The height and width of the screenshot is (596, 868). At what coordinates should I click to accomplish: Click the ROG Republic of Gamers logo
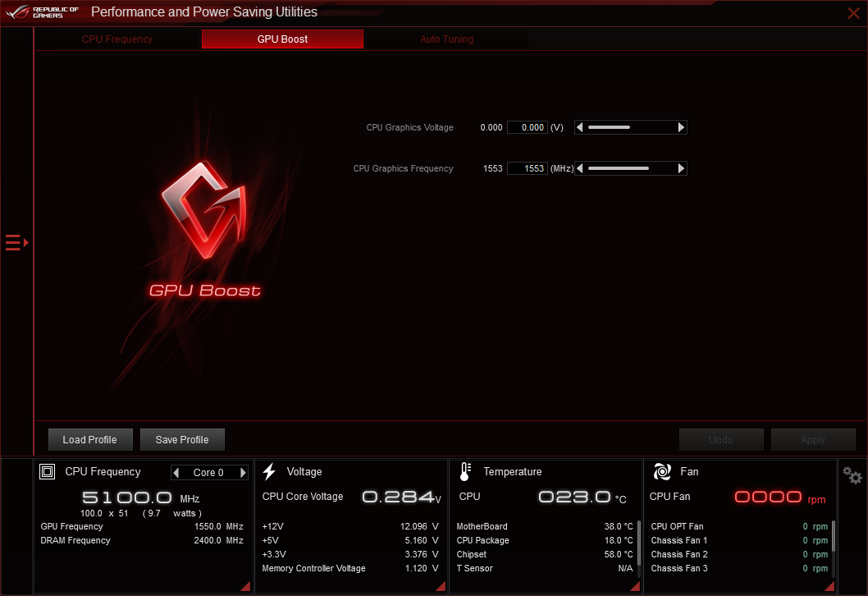[x=43, y=12]
